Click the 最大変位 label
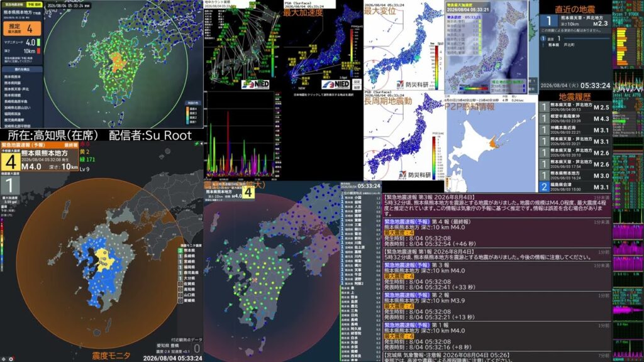This screenshot has height=362, width=644. click(x=380, y=11)
